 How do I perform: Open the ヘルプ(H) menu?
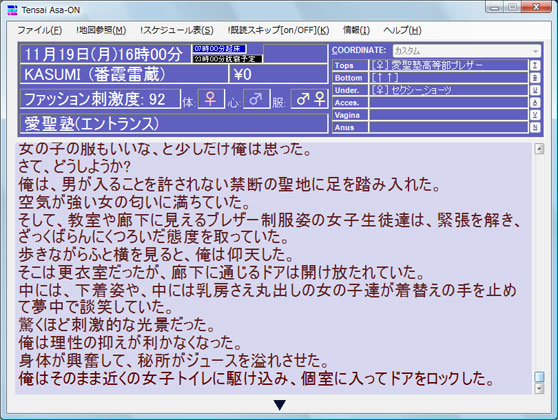[402, 30]
